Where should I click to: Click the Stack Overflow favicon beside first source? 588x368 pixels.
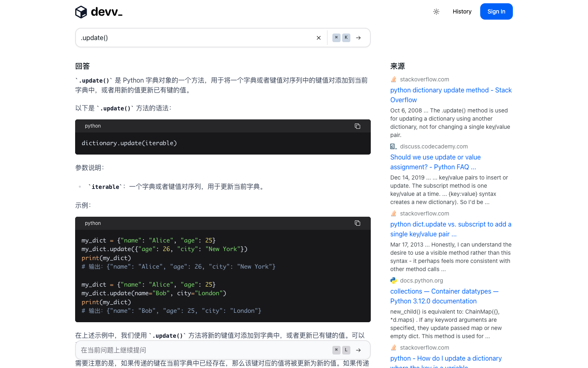pyautogui.click(x=393, y=79)
